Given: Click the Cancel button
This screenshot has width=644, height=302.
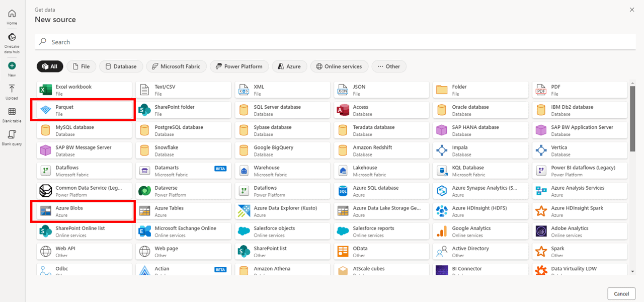Looking at the screenshot, I should click(x=621, y=293).
